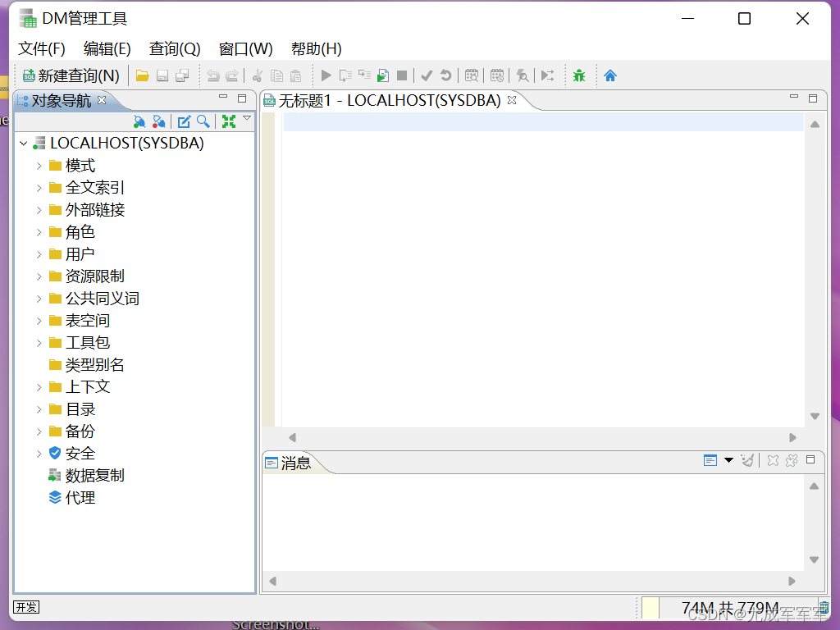This screenshot has height=630, width=840.
Task: Open the 窗口(W) menu
Action: tap(246, 48)
